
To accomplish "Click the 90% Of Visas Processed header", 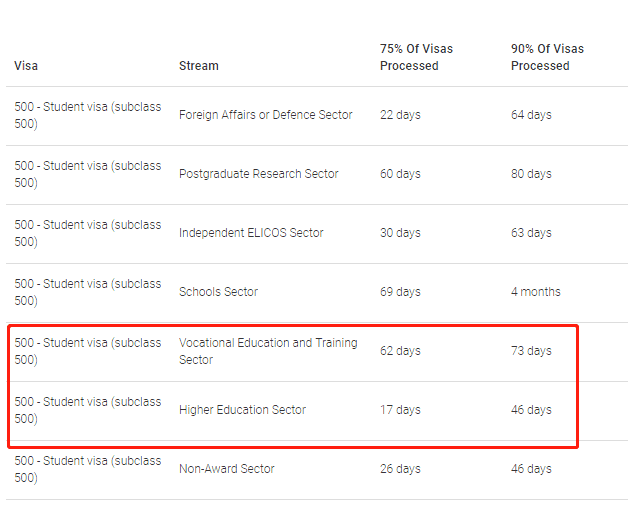I will point(547,57).
